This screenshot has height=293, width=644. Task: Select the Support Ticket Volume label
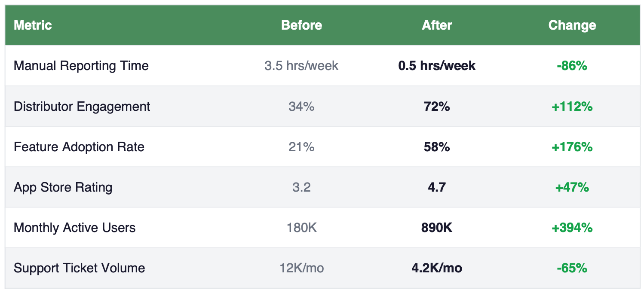click(x=80, y=268)
